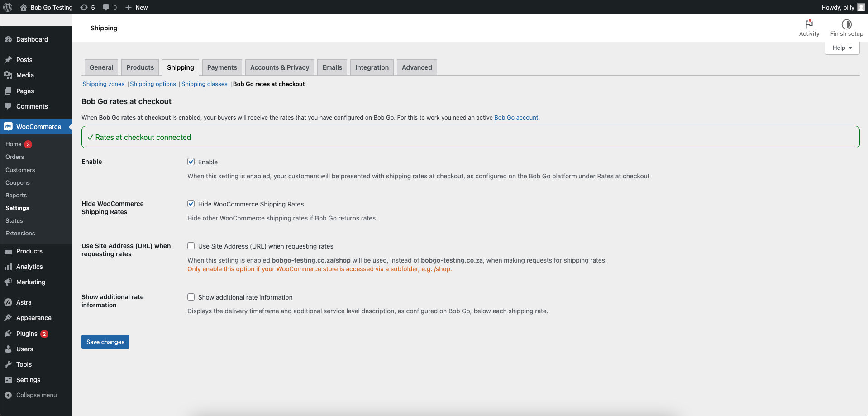
Task: Go to Shipping classes section
Action: tap(205, 84)
